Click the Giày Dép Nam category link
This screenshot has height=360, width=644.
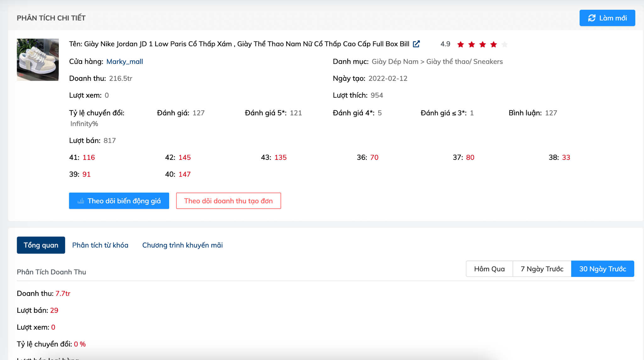[393, 62]
